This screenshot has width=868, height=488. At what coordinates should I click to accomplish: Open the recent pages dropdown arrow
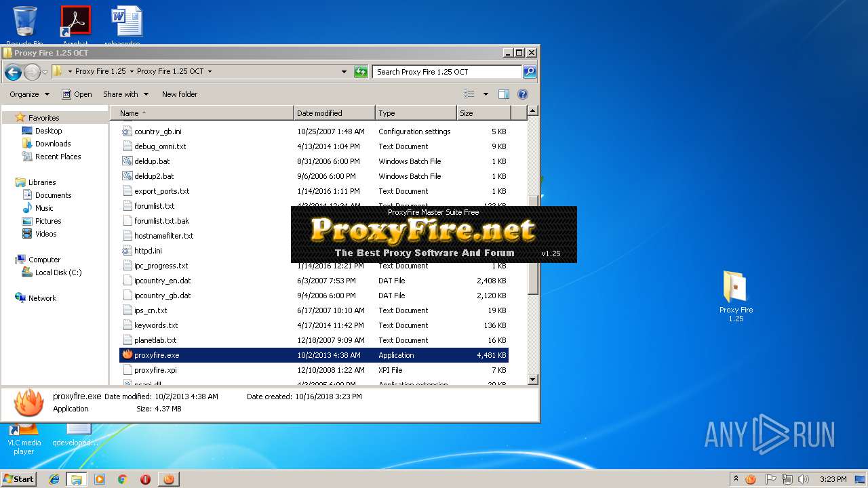45,72
